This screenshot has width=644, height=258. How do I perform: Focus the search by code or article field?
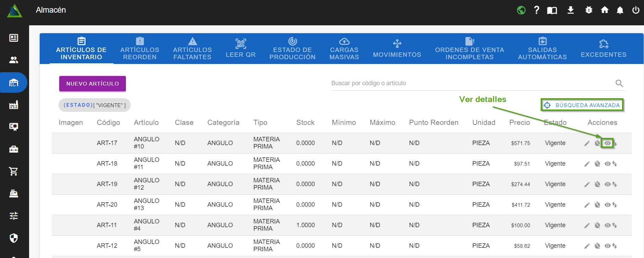point(472,83)
